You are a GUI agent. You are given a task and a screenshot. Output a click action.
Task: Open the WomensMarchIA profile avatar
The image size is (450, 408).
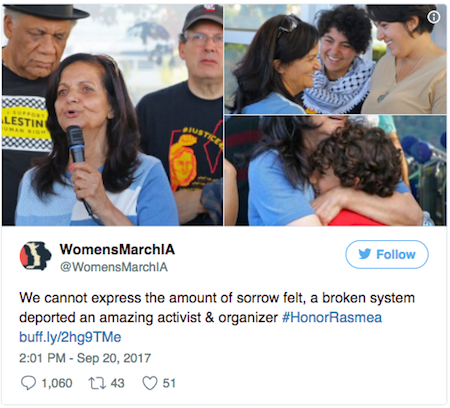[35, 256]
